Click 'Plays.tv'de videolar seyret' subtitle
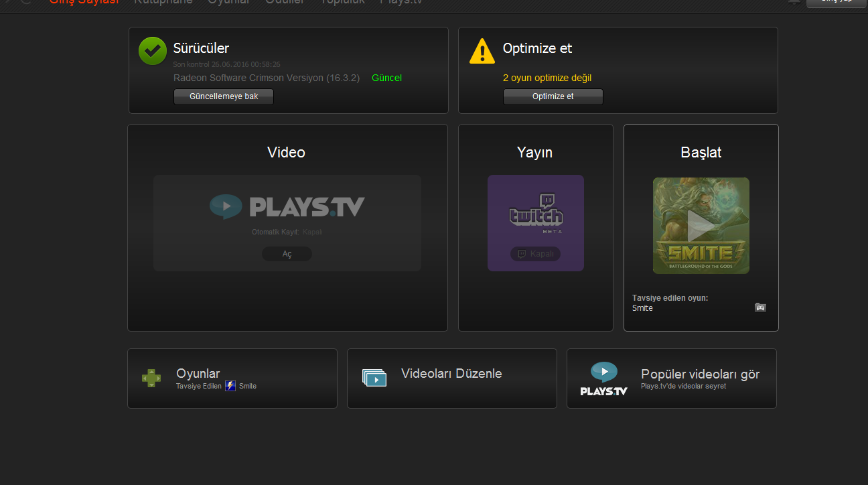The width and height of the screenshot is (868, 485). [683, 386]
